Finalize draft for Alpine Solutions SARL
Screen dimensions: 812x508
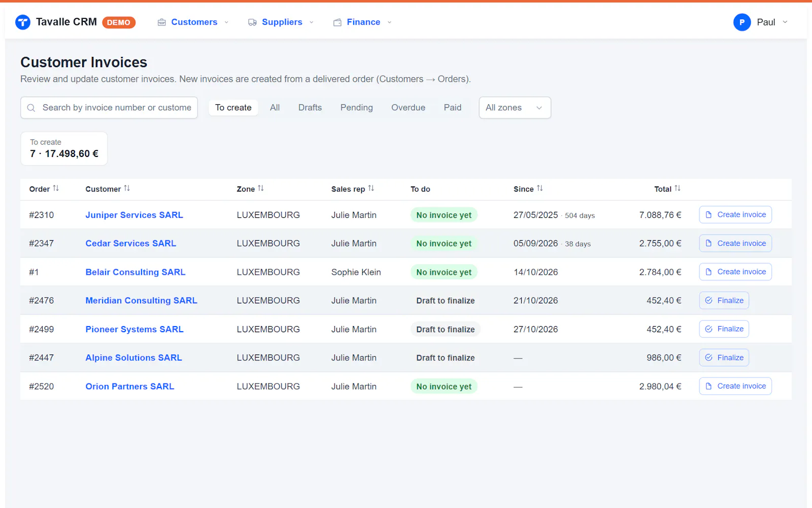724,358
